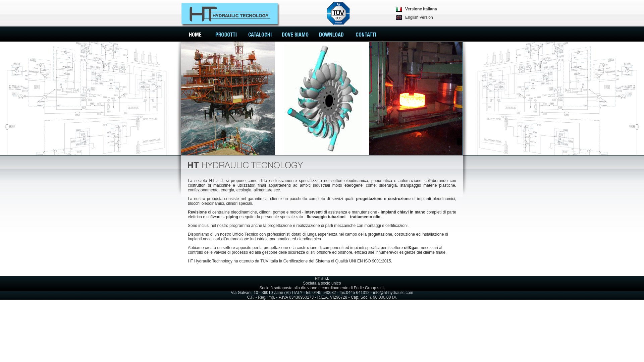Click the British flag icon

coord(399,17)
